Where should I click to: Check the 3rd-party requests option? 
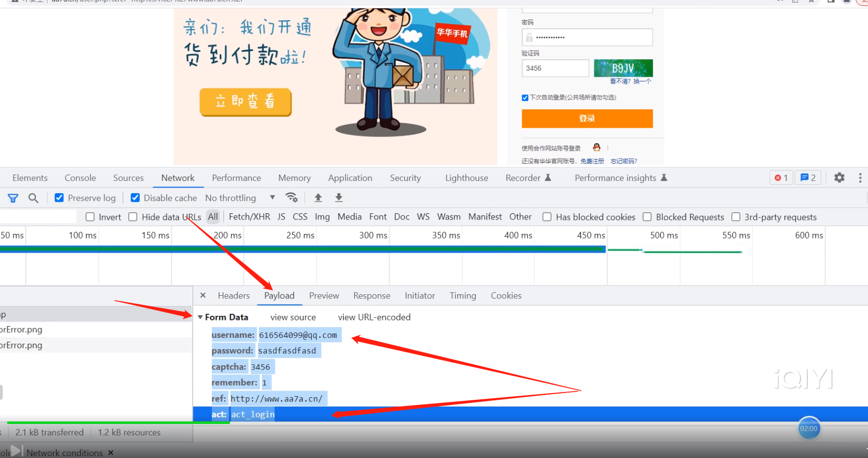click(736, 217)
